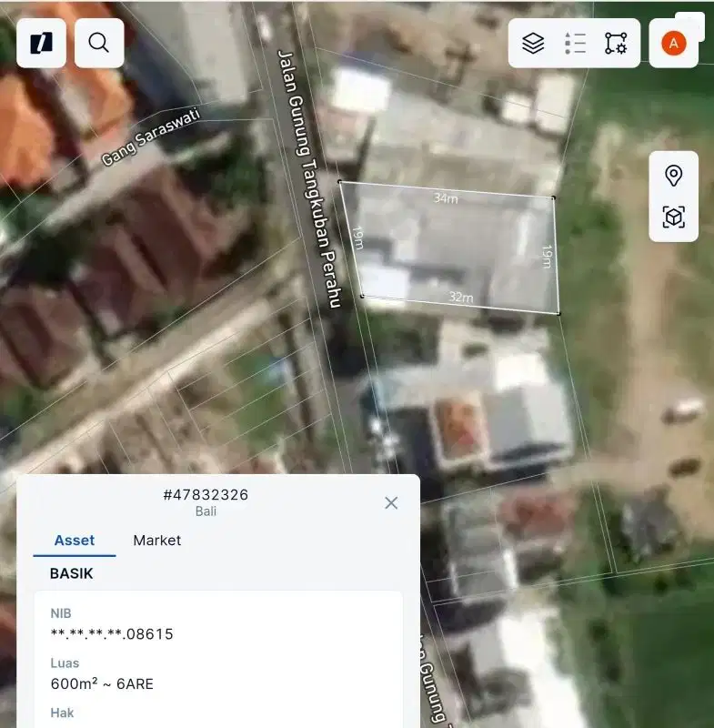Click the parcel ID heading #47832326
714x728 pixels.
point(206,495)
